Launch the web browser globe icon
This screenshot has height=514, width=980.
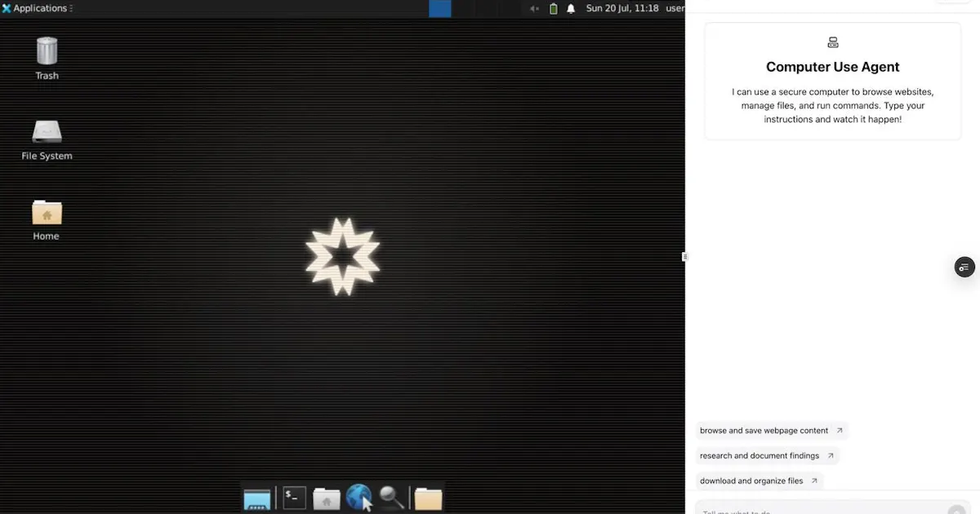(x=359, y=497)
